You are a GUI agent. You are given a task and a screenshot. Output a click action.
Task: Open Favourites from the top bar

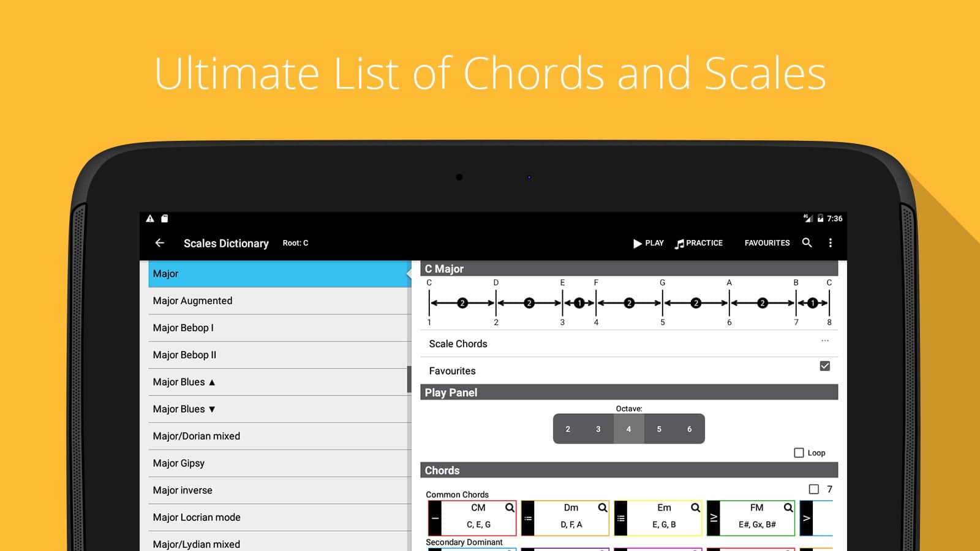[x=767, y=243]
